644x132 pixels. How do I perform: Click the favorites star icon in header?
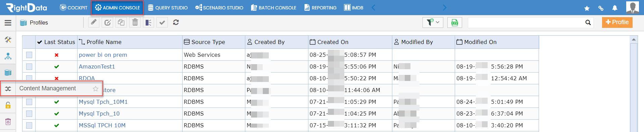[x=587, y=8]
